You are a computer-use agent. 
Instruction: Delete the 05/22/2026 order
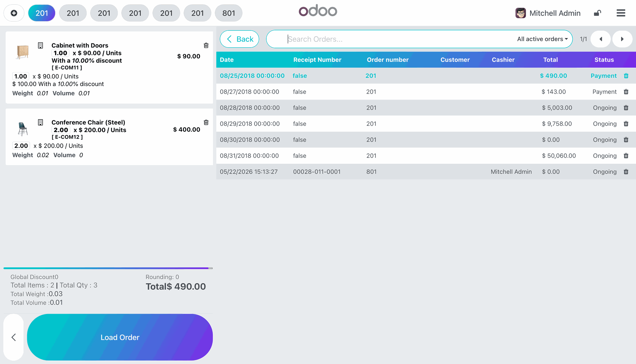point(626,172)
